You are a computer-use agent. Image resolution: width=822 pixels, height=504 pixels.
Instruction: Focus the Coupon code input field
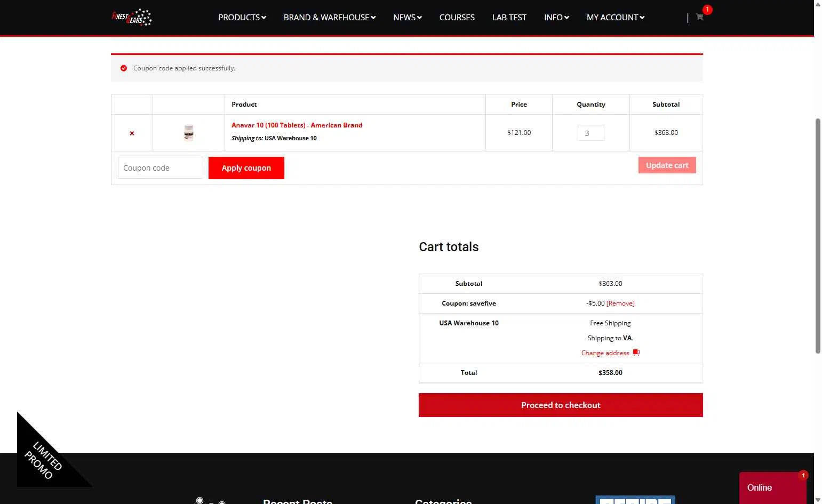161,168
